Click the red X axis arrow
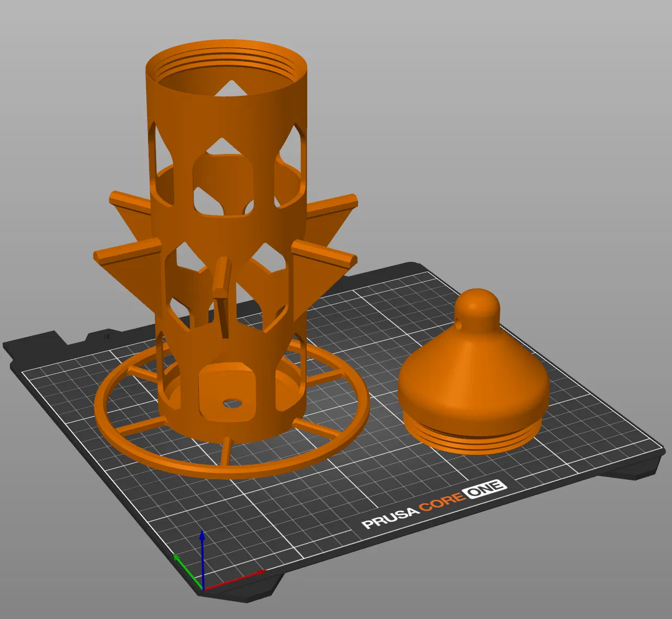 (236, 579)
